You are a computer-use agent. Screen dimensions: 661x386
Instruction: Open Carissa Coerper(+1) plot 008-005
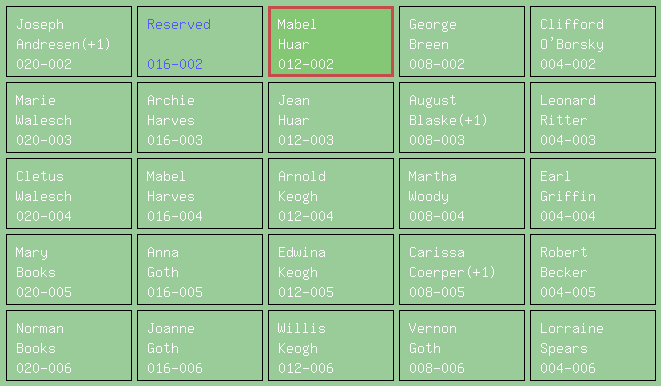coord(462,270)
